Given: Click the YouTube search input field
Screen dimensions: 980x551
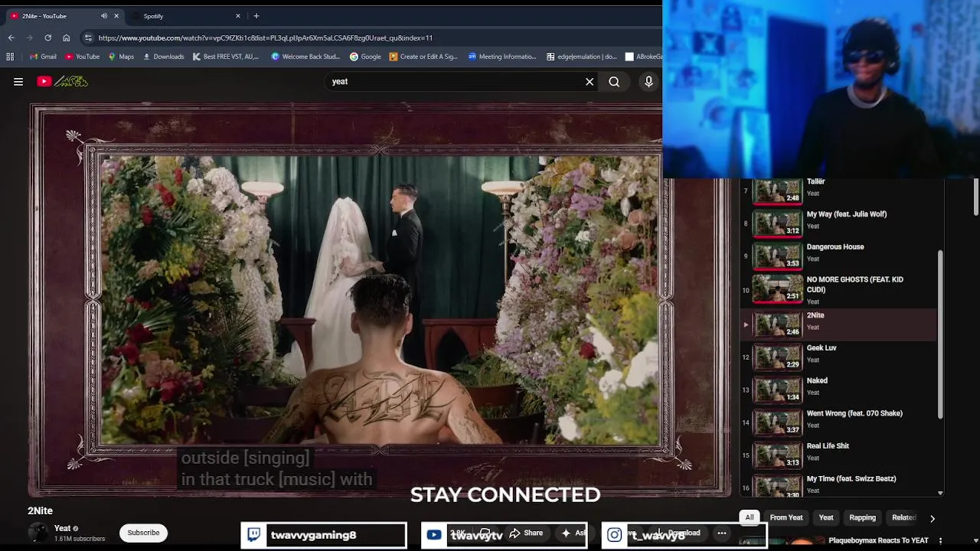Looking at the screenshot, I should tap(456, 82).
